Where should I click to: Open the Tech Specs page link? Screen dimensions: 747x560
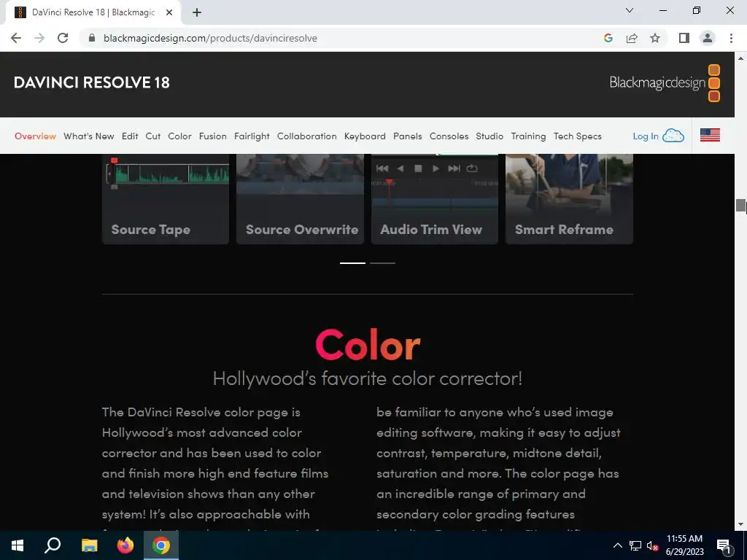pyautogui.click(x=578, y=136)
